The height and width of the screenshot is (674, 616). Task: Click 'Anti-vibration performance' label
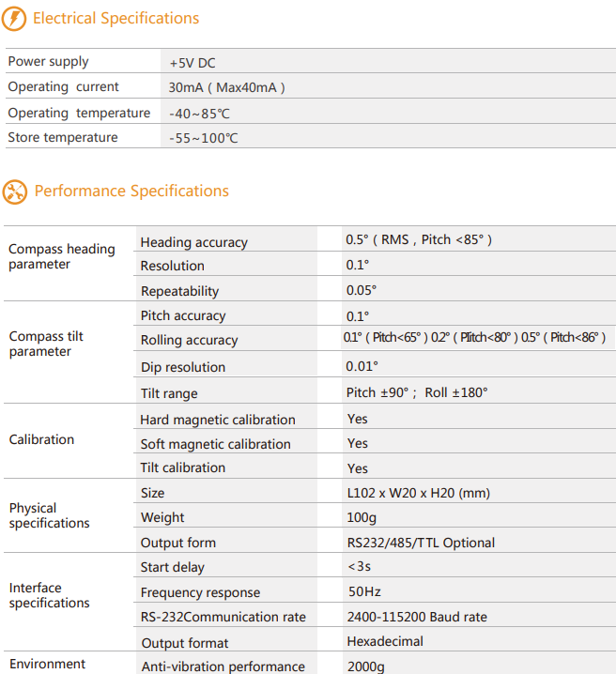pos(223,666)
